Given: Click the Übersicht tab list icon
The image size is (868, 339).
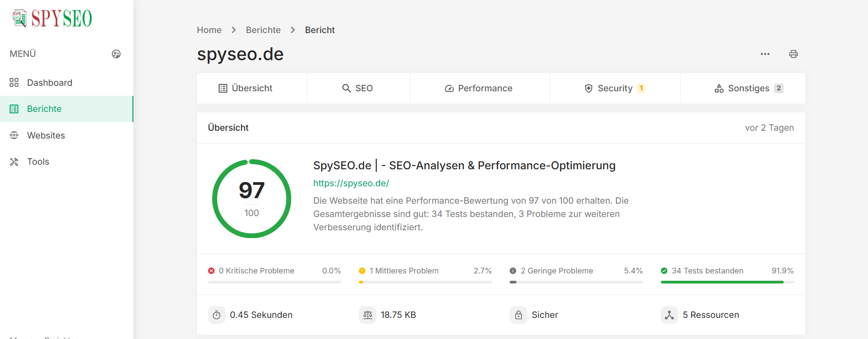Looking at the screenshot, I should tap(223, 88).
